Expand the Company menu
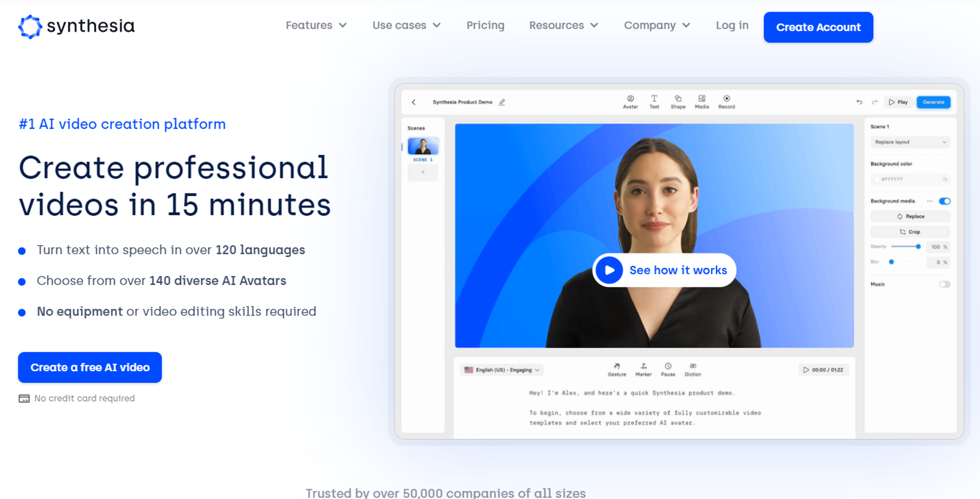980x499 pixels. 657,25
